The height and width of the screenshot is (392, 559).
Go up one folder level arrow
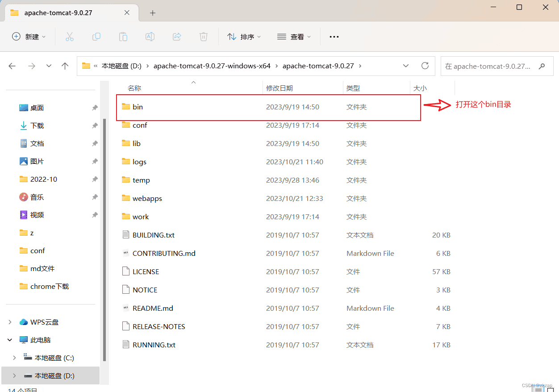pos(65,66)
